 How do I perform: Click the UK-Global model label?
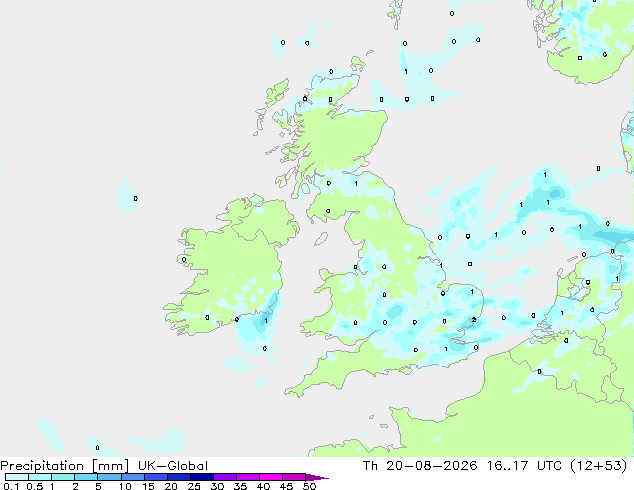point(173,466)
